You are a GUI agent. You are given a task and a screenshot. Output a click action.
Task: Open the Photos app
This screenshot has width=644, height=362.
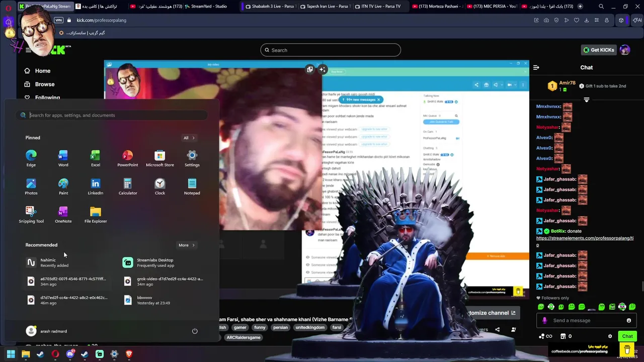pos(31,186)
